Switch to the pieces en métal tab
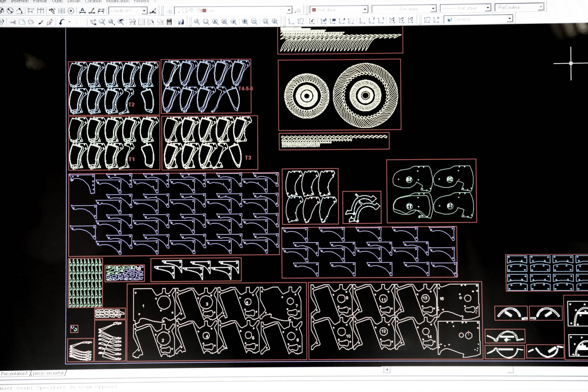588x392 pixels. pos(49,373)
